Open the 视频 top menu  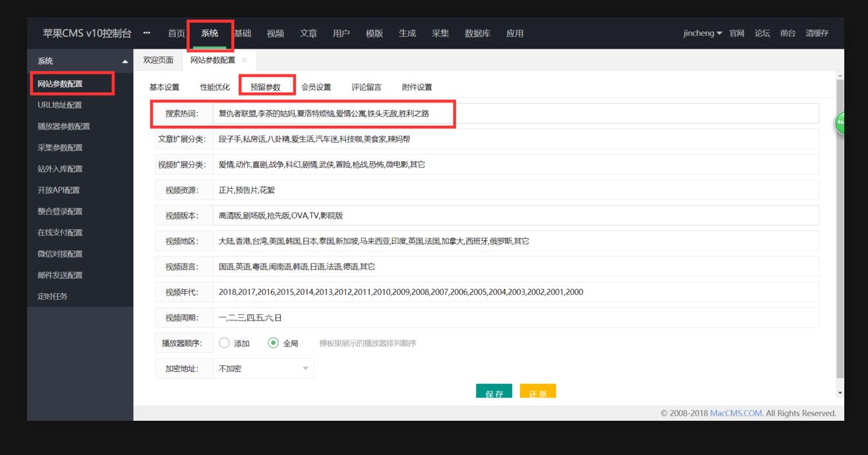pyautogui.click(x=275, y=33)
